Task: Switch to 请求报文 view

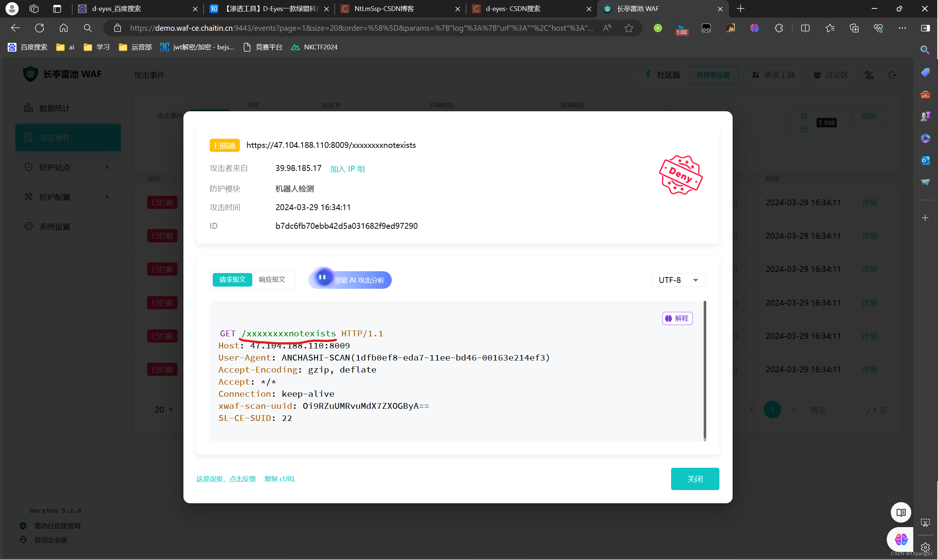Action: click(x=232, y=279)
